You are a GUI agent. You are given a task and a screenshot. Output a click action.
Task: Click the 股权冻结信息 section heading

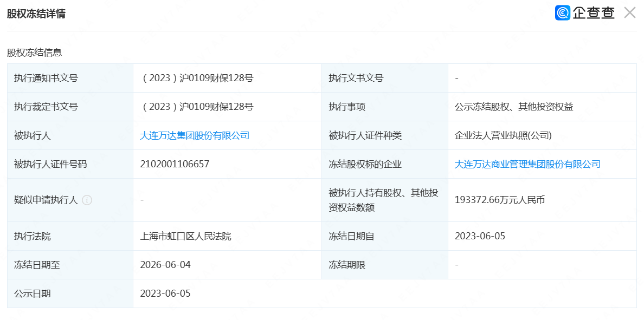click(x=34, y=53)
